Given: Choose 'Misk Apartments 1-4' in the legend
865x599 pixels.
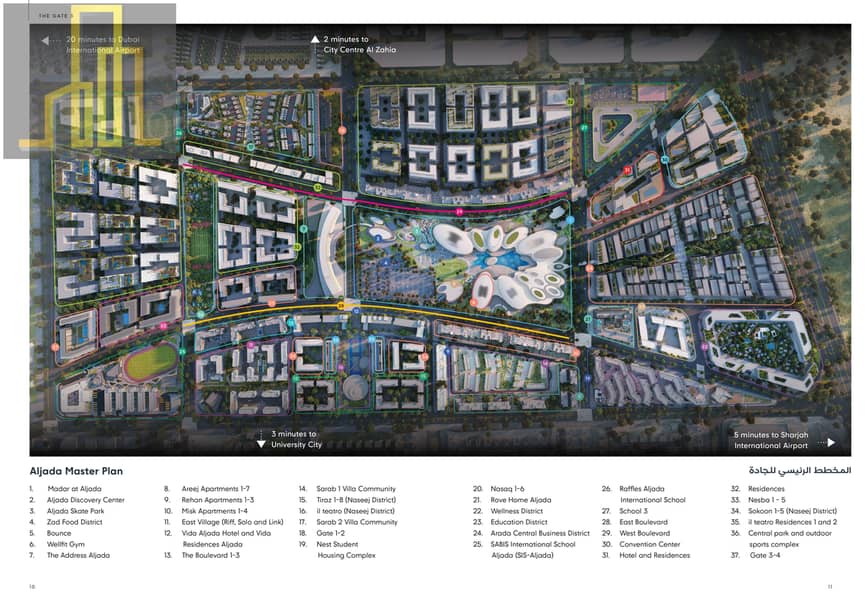Looking at the screenshot, I should (x=215, y=511).
